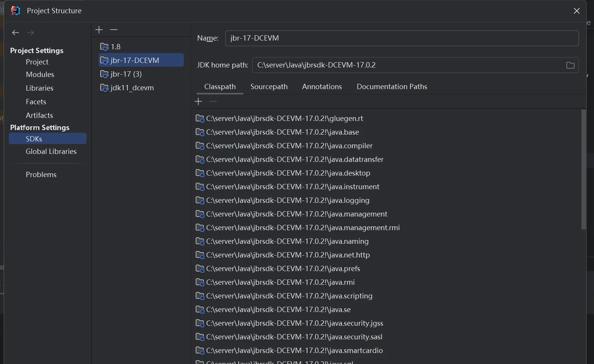
Task: Click the SDK Name input field
Action: coord(402,38)
